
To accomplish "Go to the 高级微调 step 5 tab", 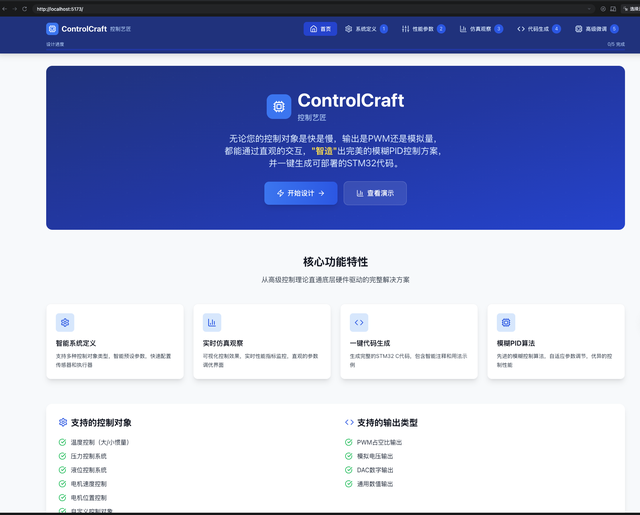I will coord(597,29).
